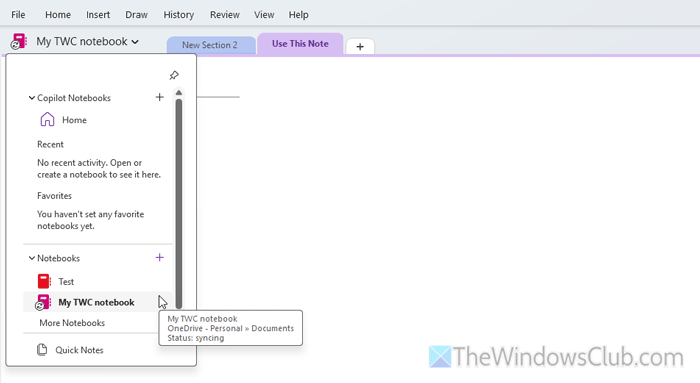The image size is (700, 383).
Task: Click the My TWC notebook sync icon
Action: [x=43, y=302]
